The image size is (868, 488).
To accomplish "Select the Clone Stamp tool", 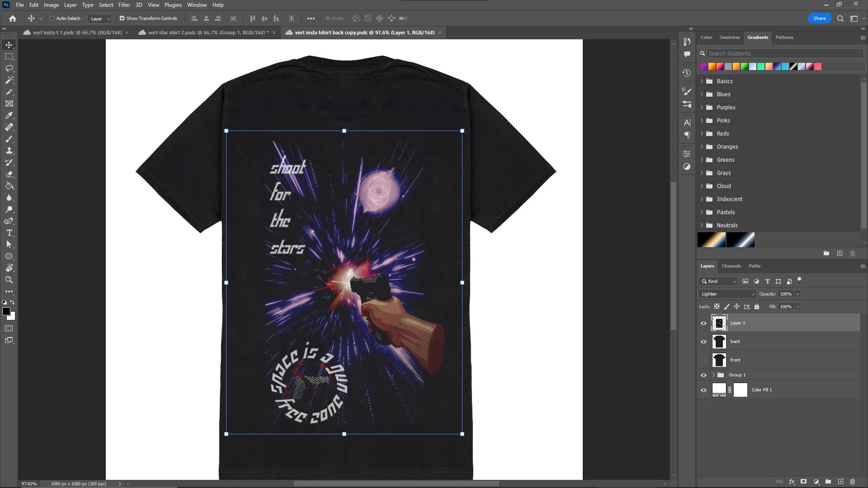I will point(9,151).
